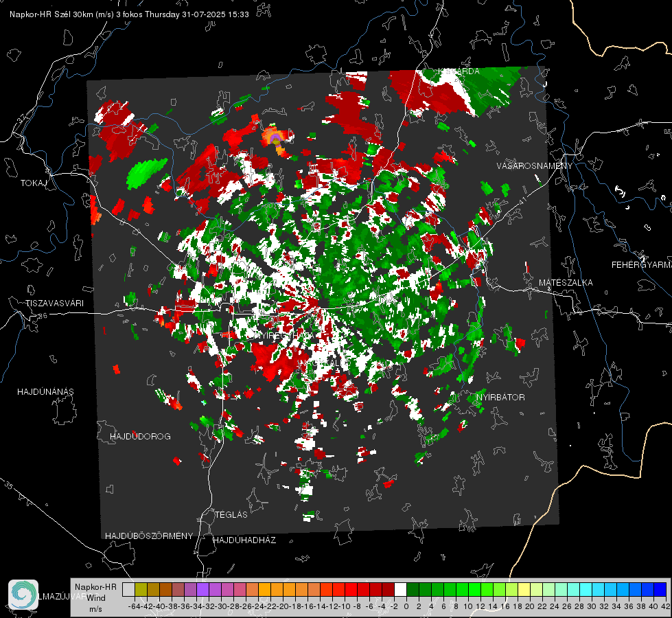
Task: Click the swirl weather logo icon
Action: [23, 595]
